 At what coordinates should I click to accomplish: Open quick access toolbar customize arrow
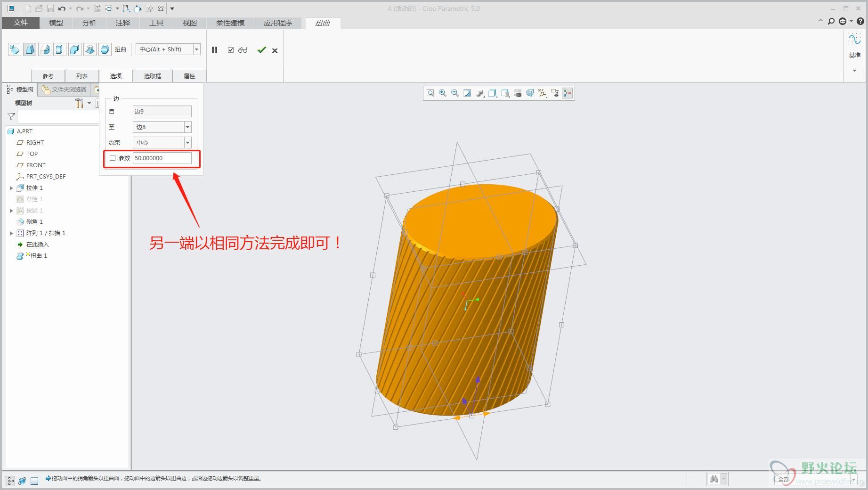tap(172, 8)
